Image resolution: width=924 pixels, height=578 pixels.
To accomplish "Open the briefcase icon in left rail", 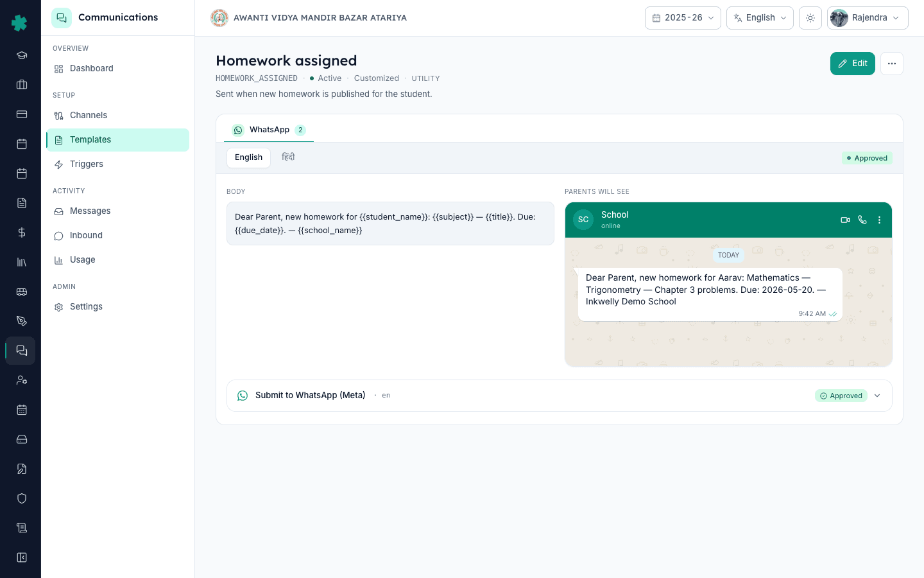I will (22, 85).
